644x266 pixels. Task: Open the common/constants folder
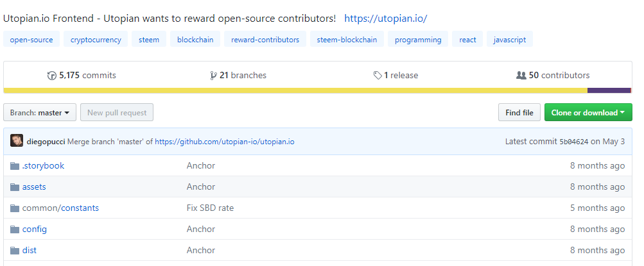[60, 208]
